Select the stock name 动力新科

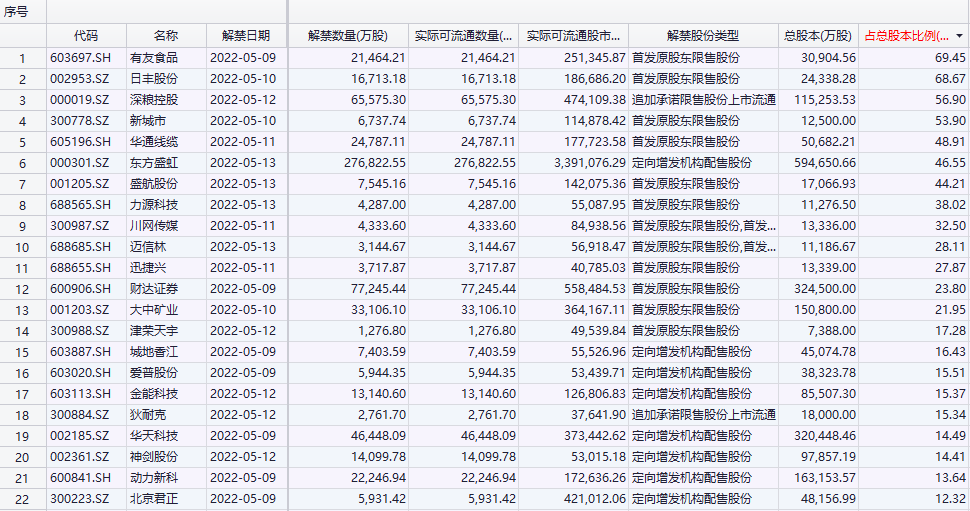pos(154,478)
